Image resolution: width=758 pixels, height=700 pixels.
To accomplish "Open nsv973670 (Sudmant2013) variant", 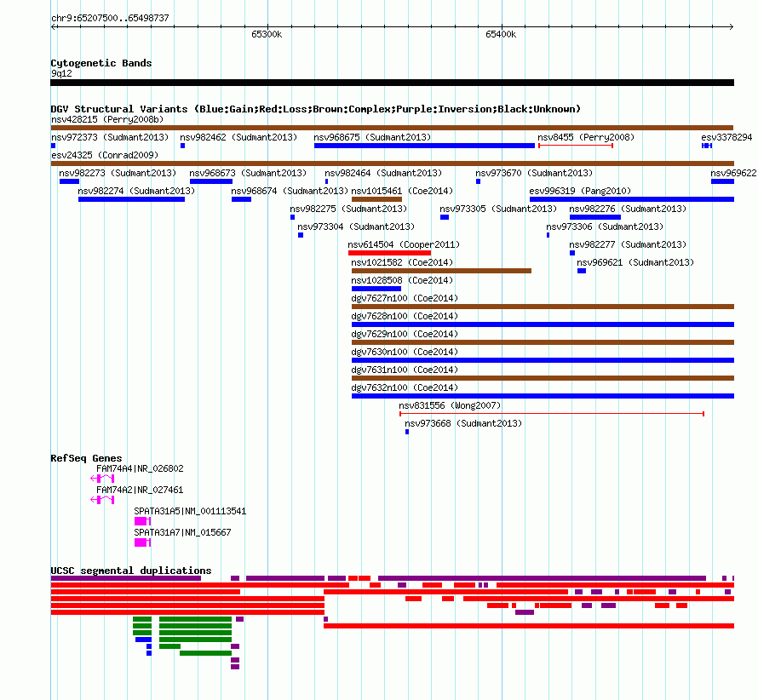I will (534, 173).
